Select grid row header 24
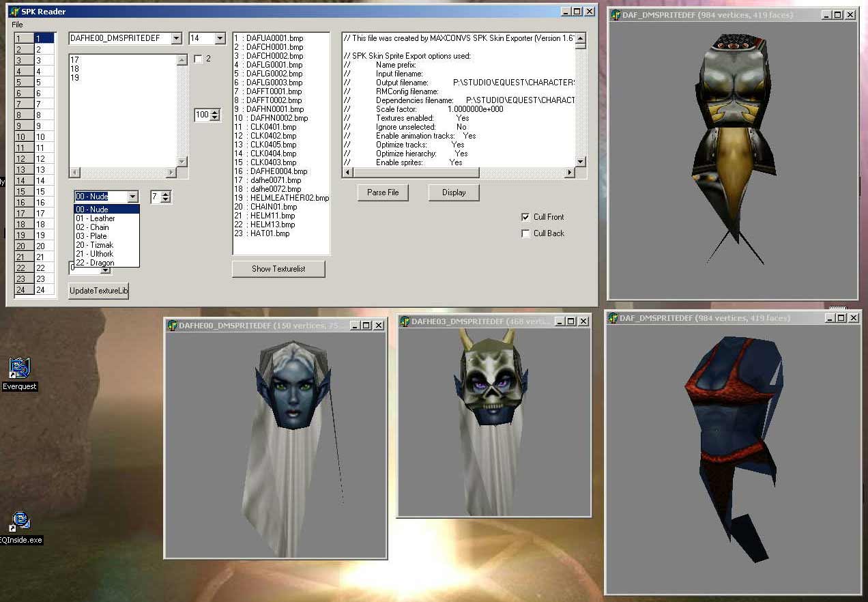The height and width of the screenshot is (602, 868). coord(24,290)
